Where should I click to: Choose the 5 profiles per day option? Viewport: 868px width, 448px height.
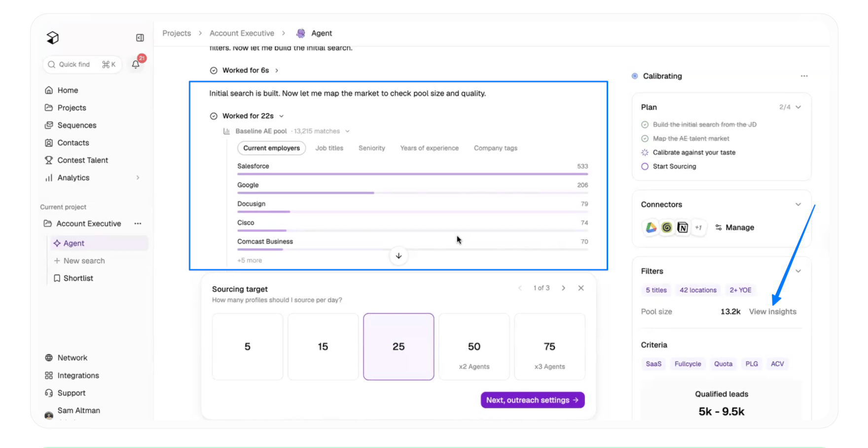(x=248, y=347)
